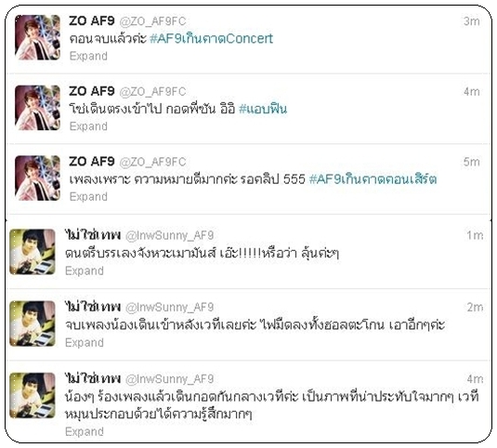
Task: Expand the tweet with #แอบฟิน hashtag
Action: point(88,126)
